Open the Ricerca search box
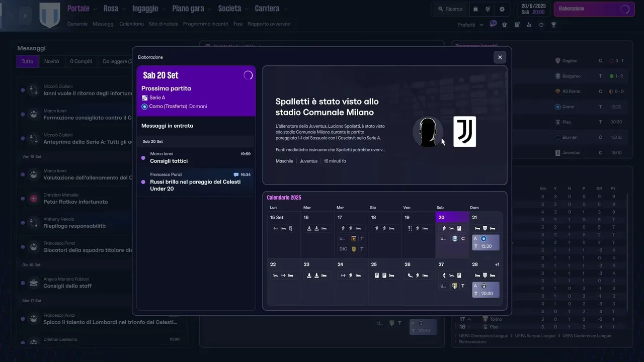Viewport: 644px width, 362px height. (x=450, y=9)
